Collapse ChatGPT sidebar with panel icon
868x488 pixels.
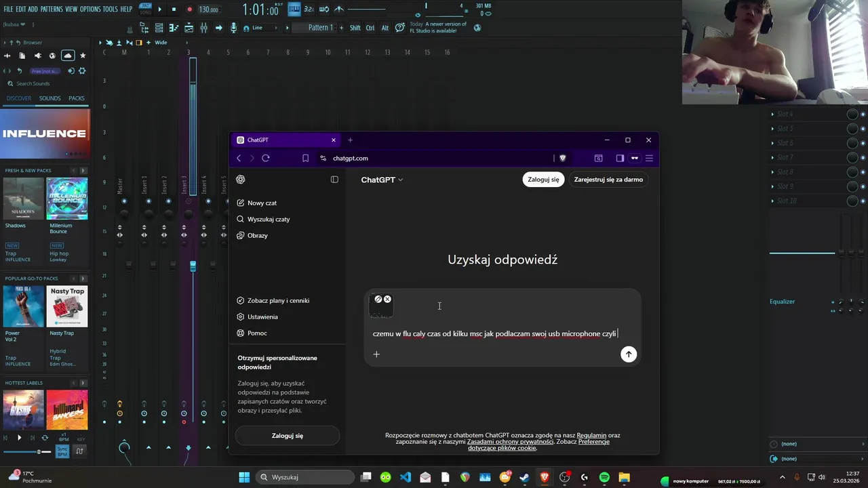pos(334,180)
